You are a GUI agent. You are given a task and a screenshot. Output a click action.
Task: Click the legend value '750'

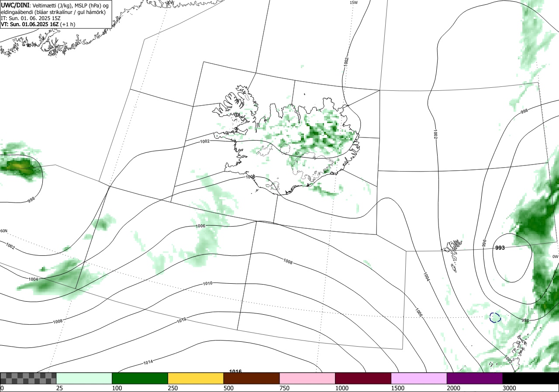284,388
